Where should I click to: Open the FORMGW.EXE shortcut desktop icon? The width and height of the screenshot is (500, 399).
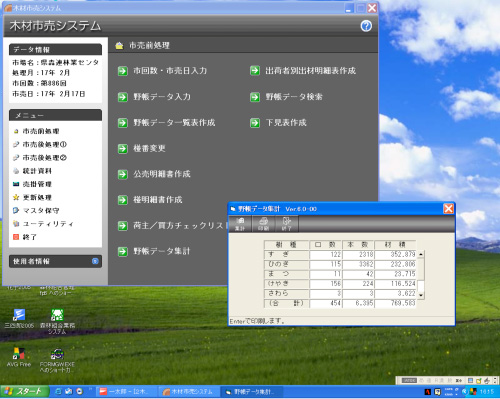coord(57,361)
